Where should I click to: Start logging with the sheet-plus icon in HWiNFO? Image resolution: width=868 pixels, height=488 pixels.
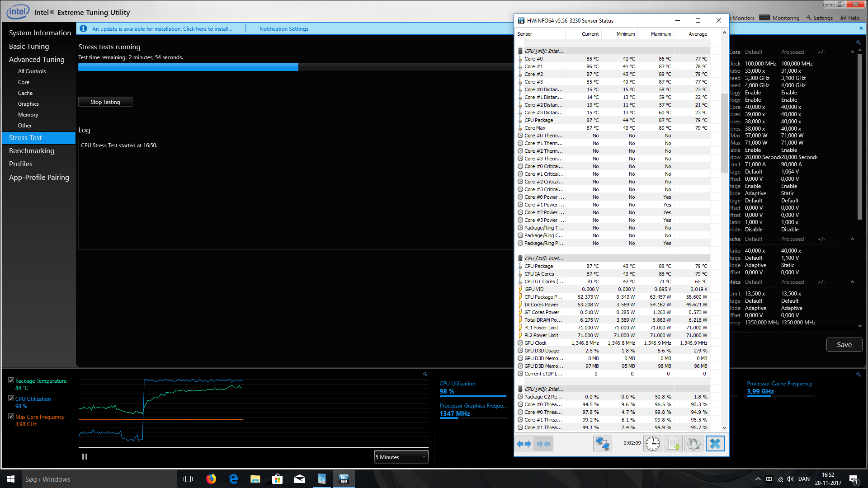(673, 444)
